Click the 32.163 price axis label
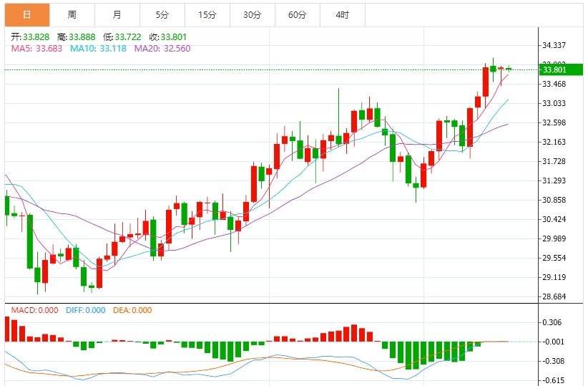Image resolution: width=588 pixels, height=386 pixels. click(x=554, y=142)
